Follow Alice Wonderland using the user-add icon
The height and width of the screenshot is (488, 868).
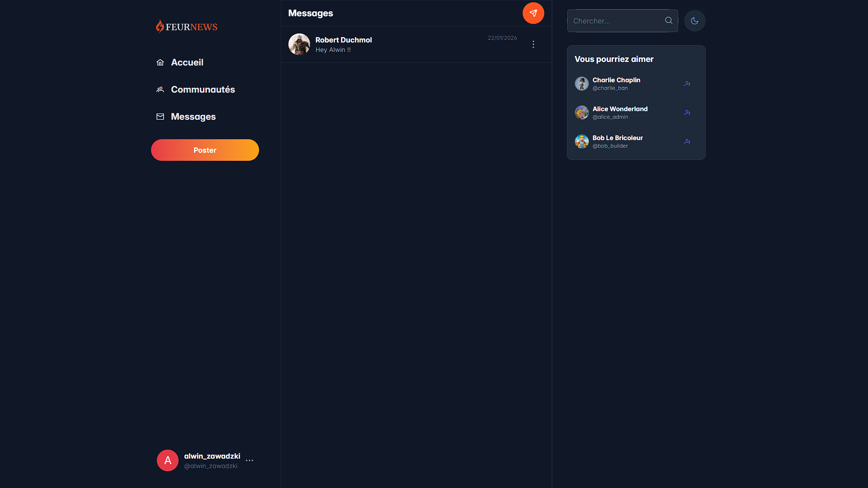pos(687,113)
